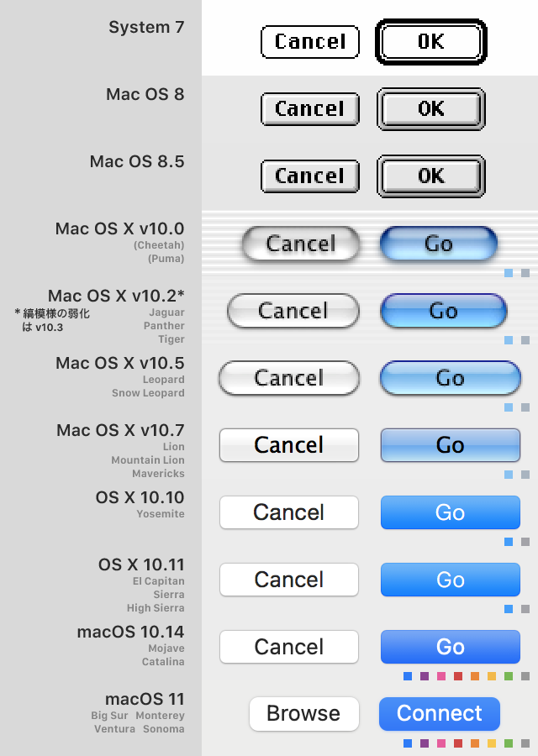The height and width of the screenshot is (756, 538).
Task: Click Go in the Mac OS X v10.2 row
Action: pyautogui.click(x=443, y=312)
